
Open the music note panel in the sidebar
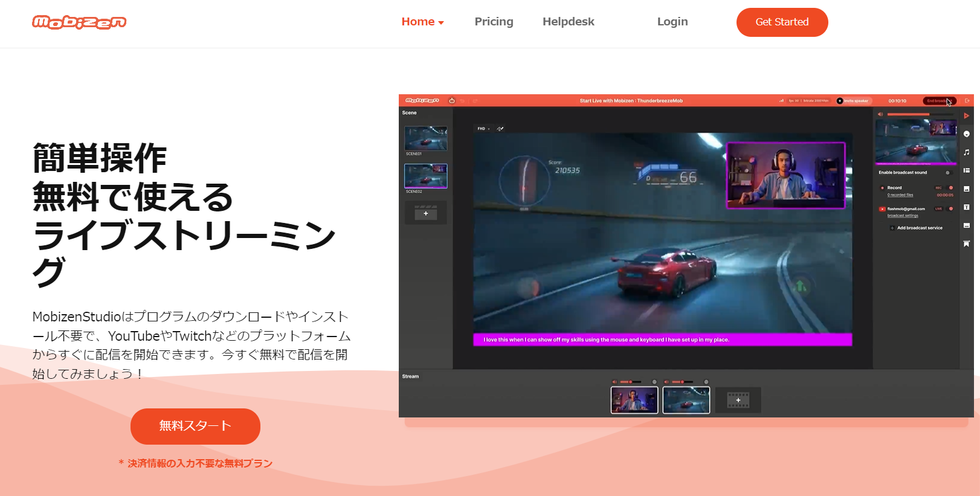tap(967, 152)
